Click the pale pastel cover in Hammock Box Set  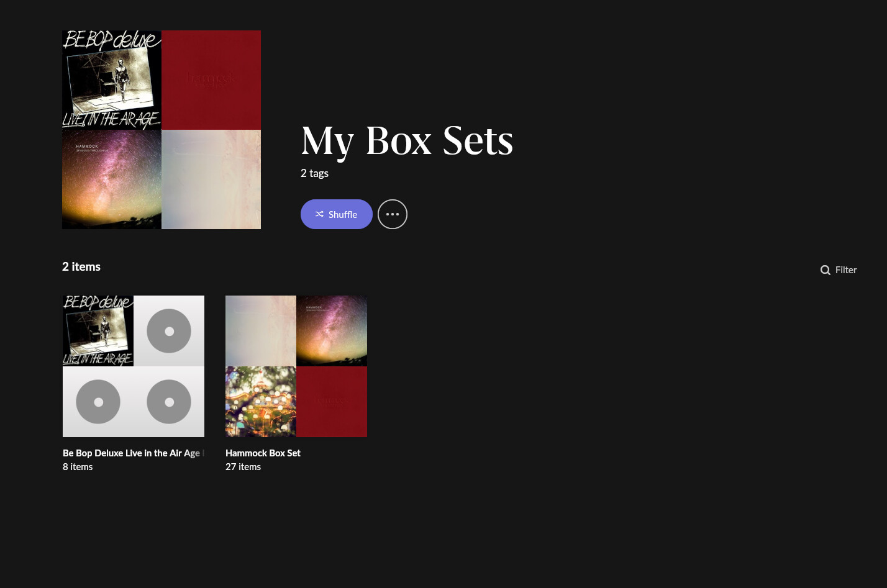click(261, 331)
